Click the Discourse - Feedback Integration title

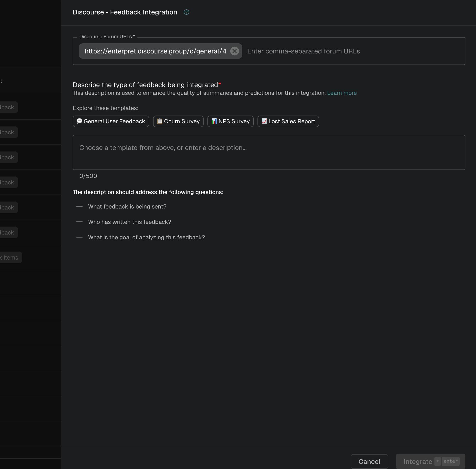coord(125,12)
